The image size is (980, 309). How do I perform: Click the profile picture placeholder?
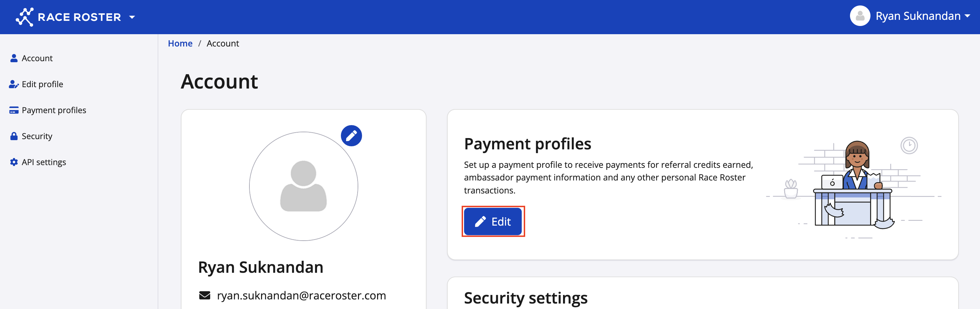point(303,186)
